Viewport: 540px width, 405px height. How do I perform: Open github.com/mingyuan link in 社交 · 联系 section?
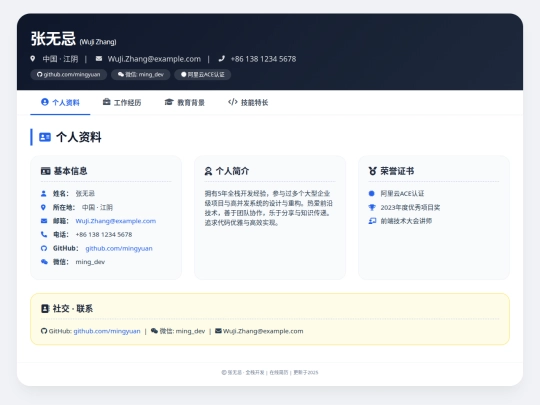[107, 331]
